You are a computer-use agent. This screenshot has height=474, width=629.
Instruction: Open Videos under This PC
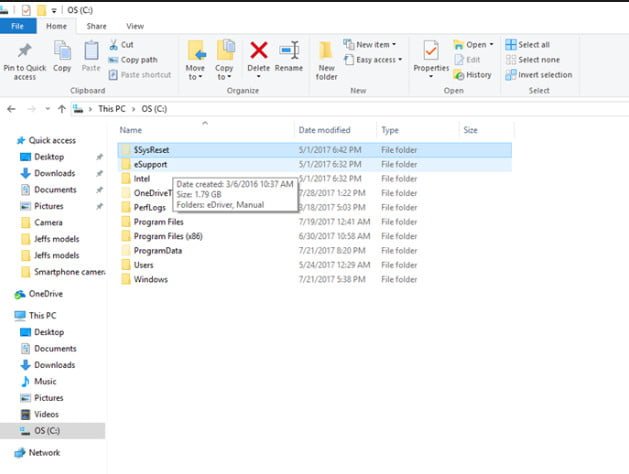click(x=46, y=414)
